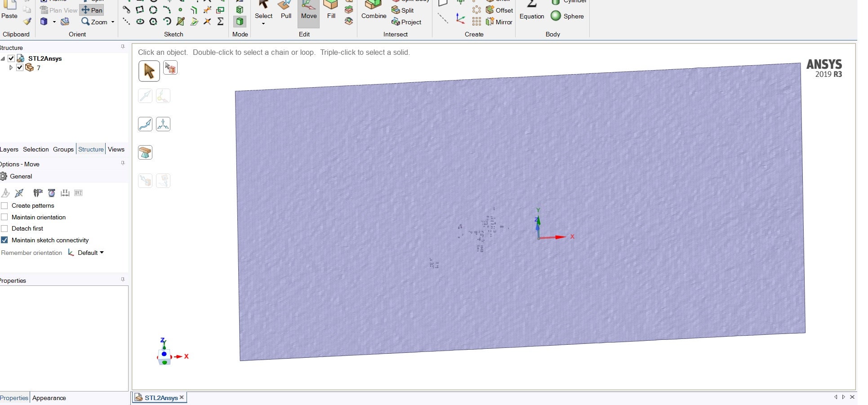Use the Project tool

406,22
